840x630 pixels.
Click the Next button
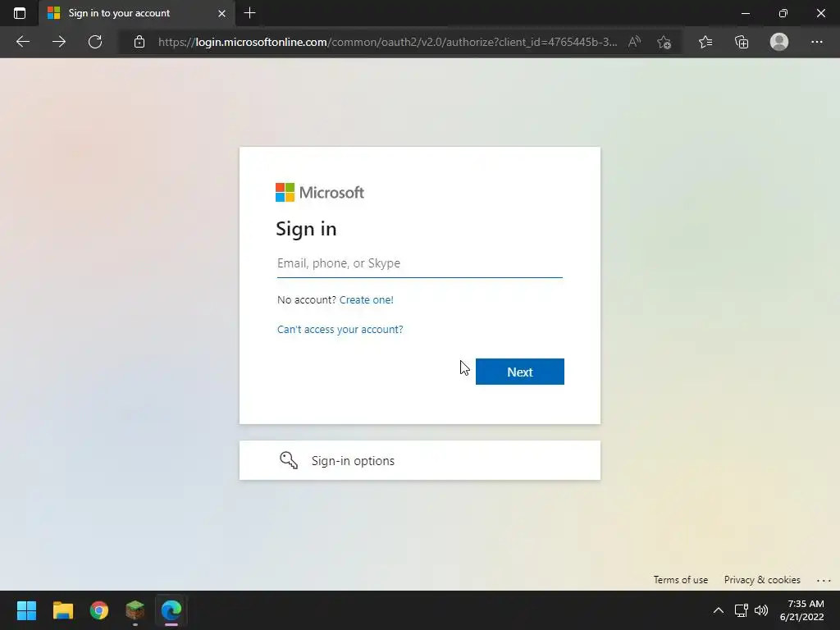point(519,372)
